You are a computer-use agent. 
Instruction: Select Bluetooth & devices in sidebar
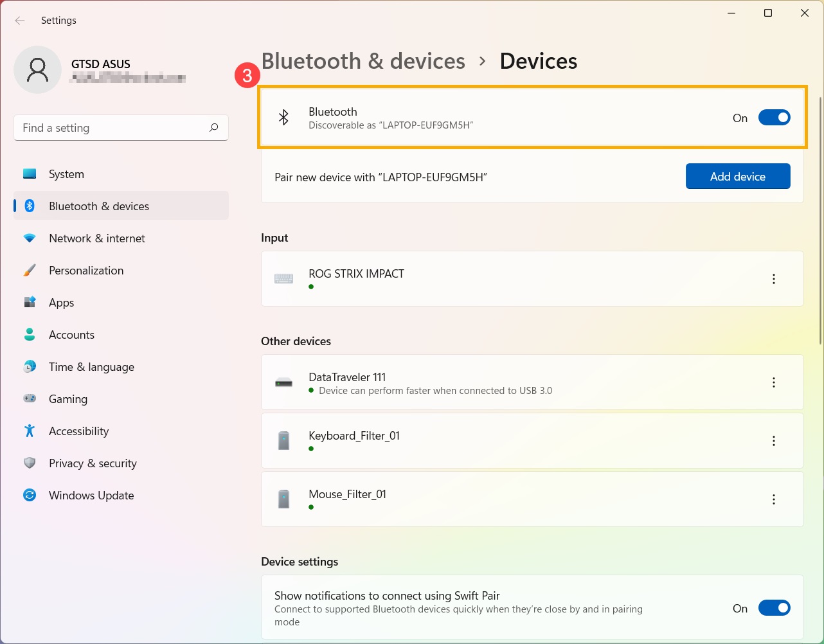(x=121, y=206)
